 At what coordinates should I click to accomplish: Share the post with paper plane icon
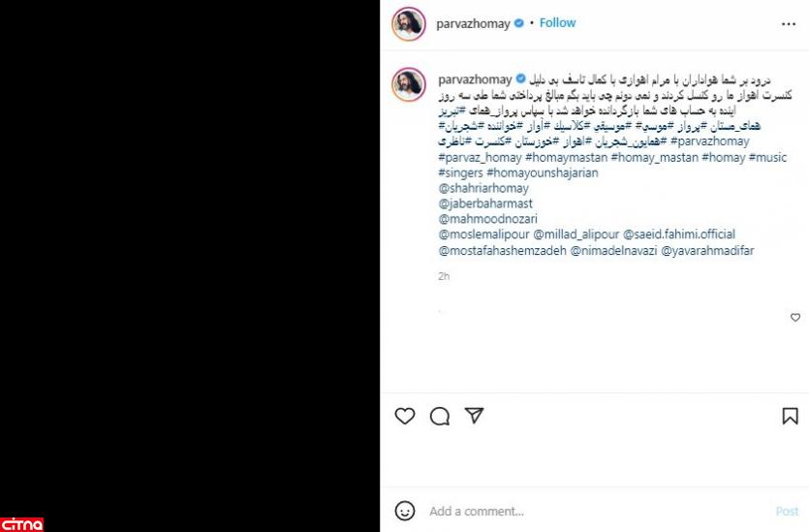tap(474, 416)
